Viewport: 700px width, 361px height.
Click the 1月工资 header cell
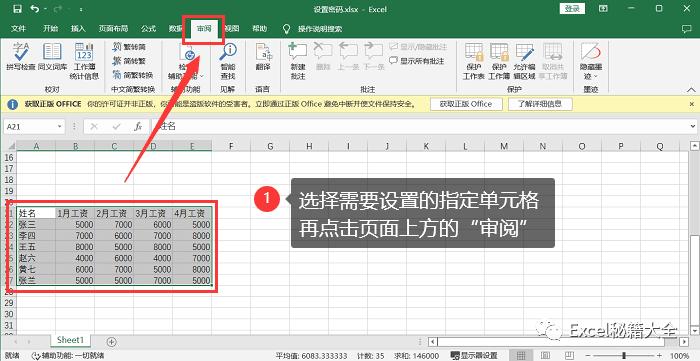point(75,213)
